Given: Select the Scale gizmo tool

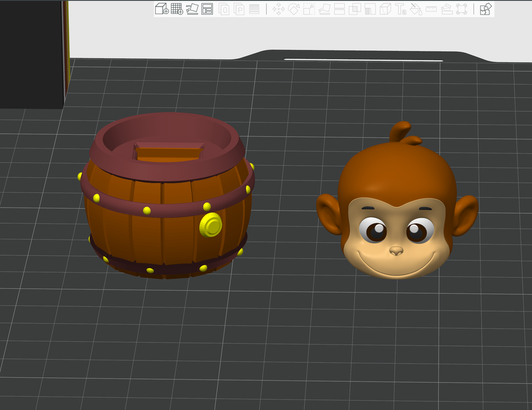Looking at the screenshot, I should (x=309, y=9).
